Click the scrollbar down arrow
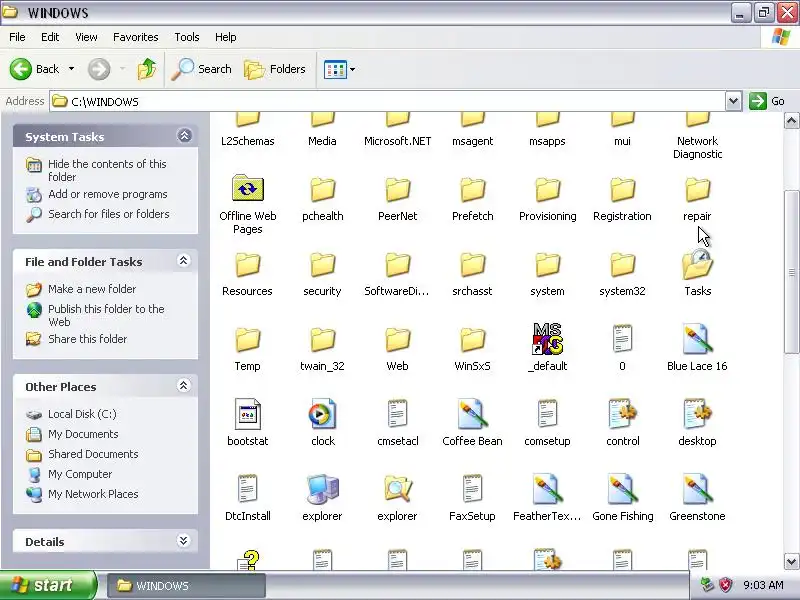Image resolution: width=800 pixels, height=600 pixels. pyautogui.click(x=791, y=562)
